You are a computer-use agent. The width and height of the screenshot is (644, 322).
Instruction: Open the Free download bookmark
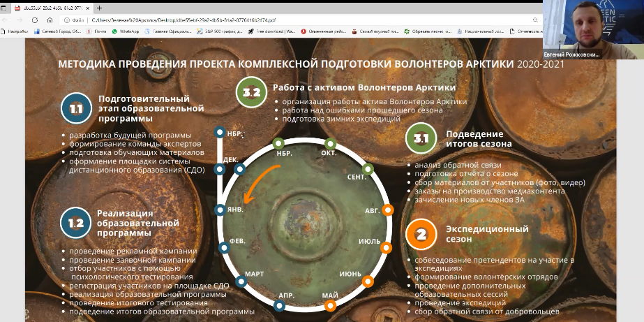pyautogui.click(x=271, y=31)
